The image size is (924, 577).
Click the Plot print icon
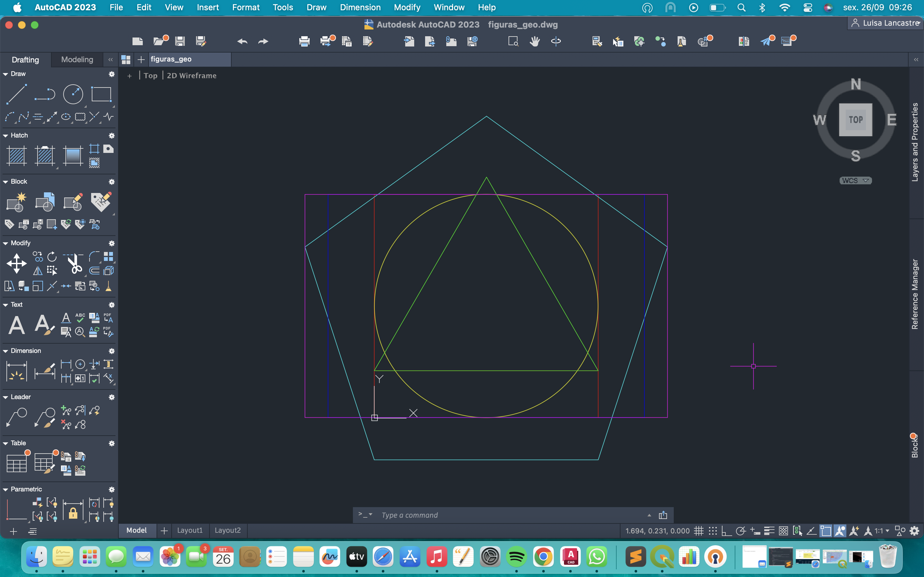304,41
